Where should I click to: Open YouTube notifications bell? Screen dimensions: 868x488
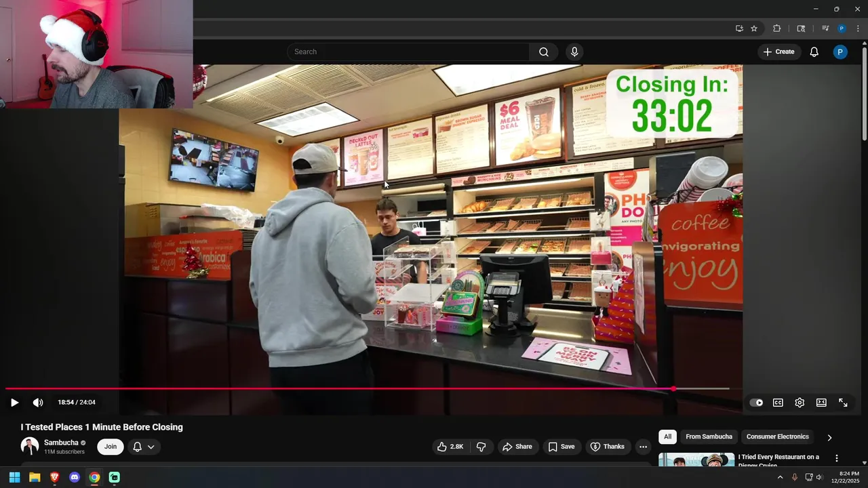point(814,52)
